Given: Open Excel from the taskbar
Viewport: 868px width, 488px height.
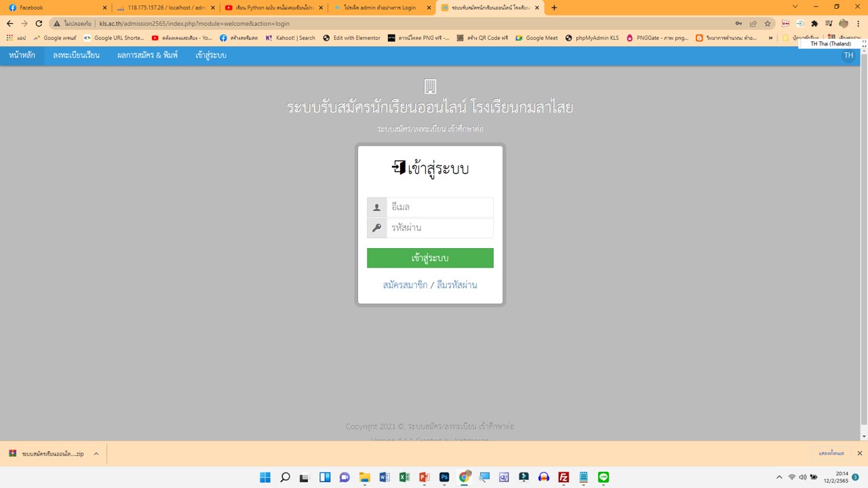Looking at the screenshot, I should click(x=404, y=477).
